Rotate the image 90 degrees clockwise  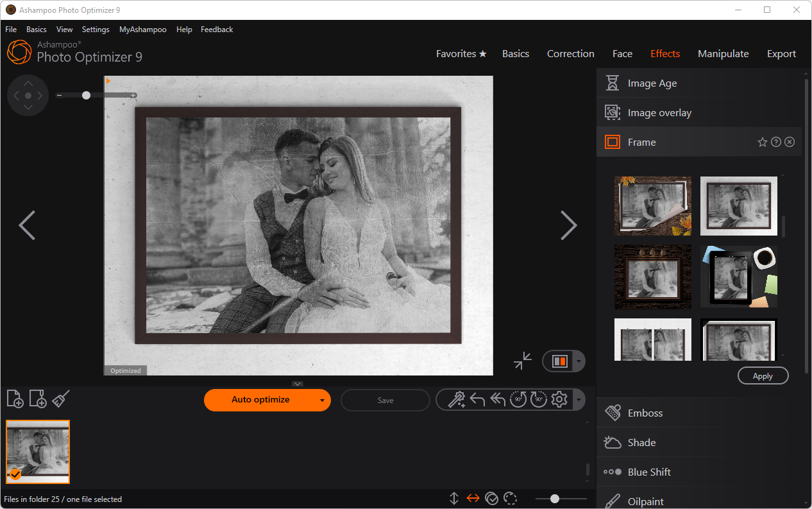point(539,399)
